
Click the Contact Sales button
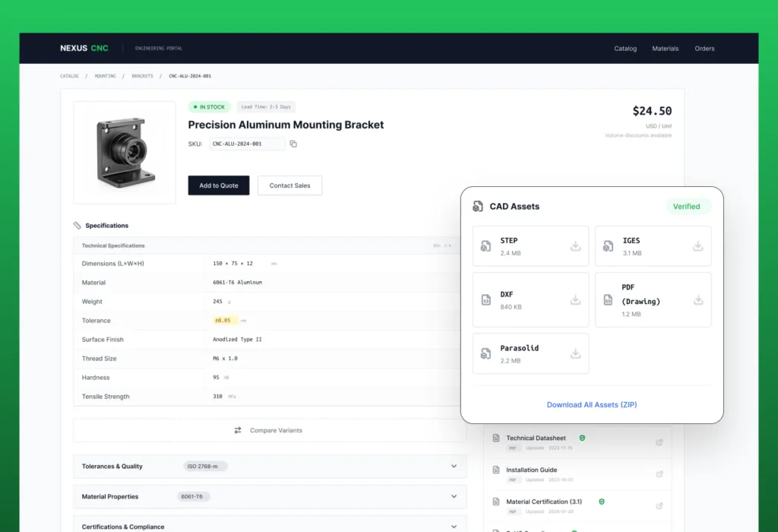[x=289, y=185]
